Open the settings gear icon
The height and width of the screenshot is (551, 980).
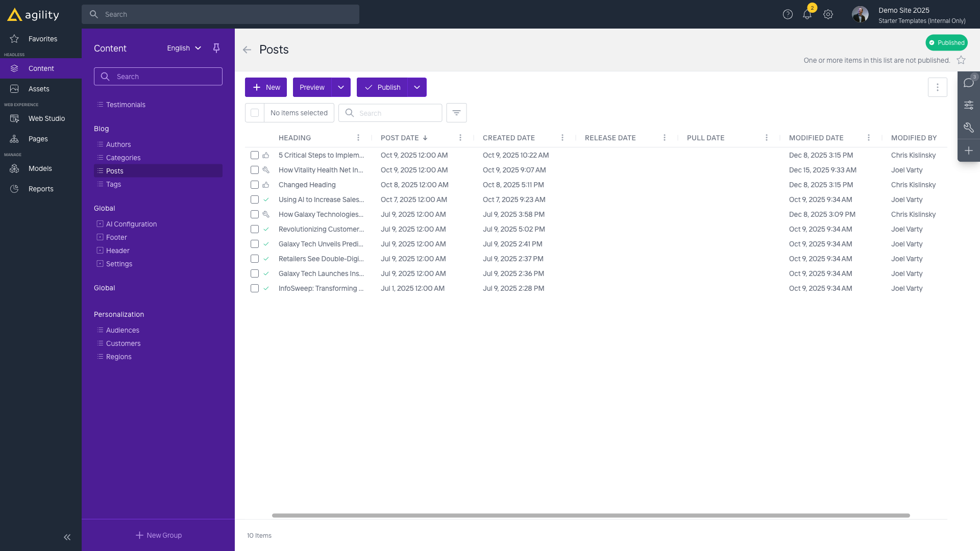pos(828,15)
